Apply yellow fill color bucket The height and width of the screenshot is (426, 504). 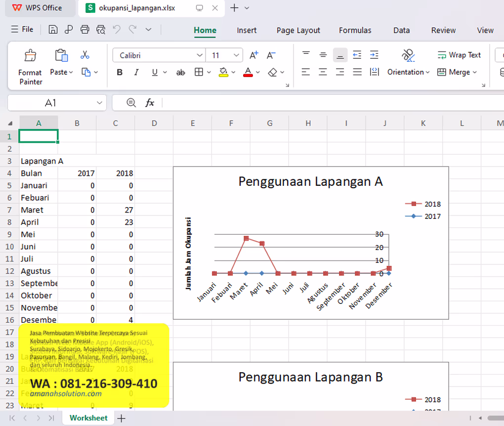[223, 72]
